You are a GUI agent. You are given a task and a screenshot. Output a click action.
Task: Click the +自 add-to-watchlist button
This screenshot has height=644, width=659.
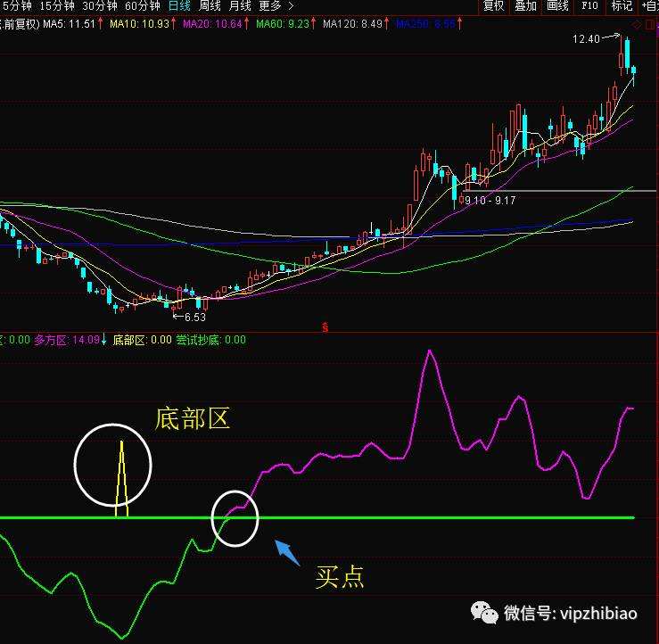coord(649,6)
